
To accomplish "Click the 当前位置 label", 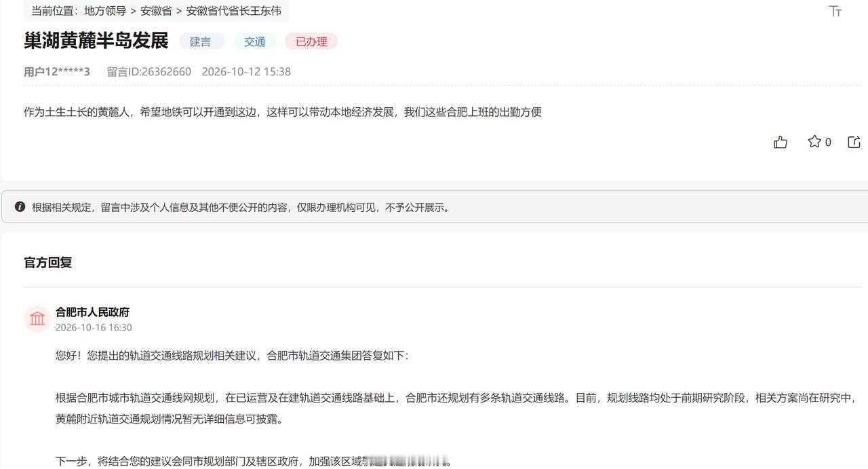I will [55, 11].
